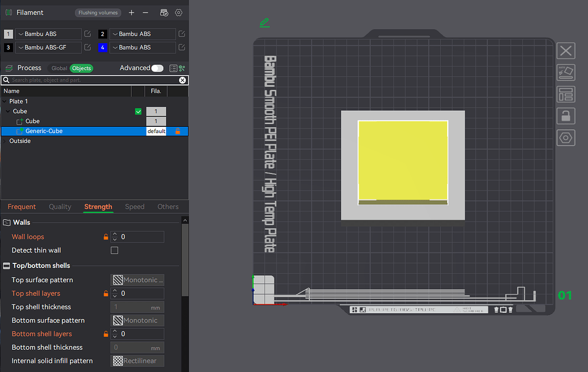Open Top surface pattern dropdown
This screenshot has width=588, height=372.
pos(137,280)
